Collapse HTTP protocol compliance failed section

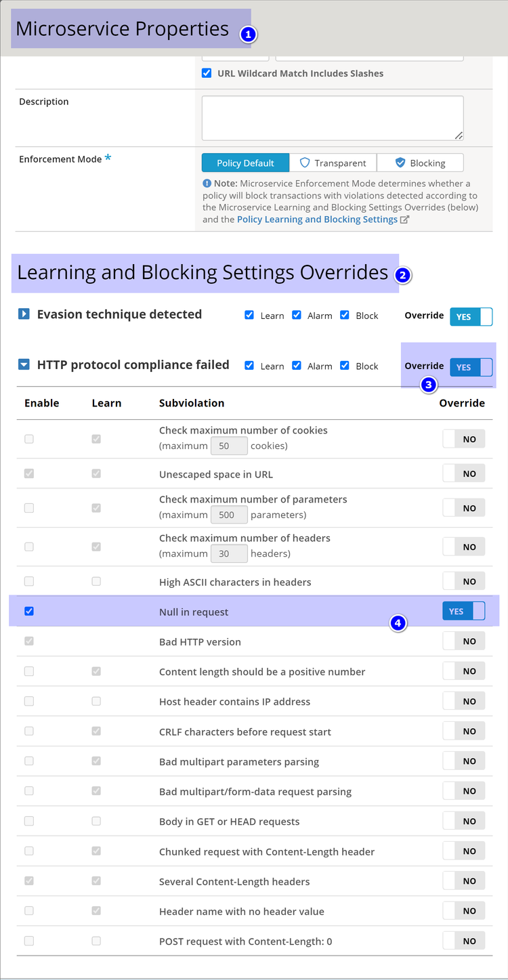pyautogui.click(x=24, y=365)
